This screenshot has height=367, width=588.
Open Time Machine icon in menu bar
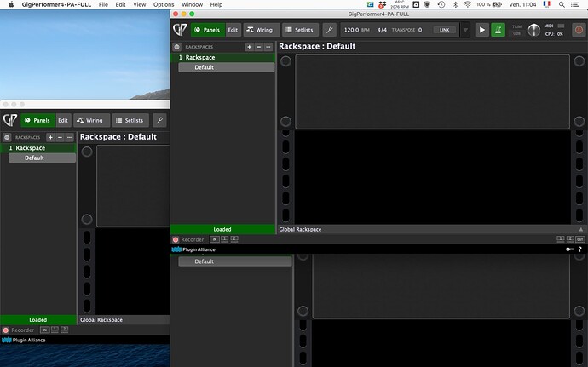pos(441,4)
